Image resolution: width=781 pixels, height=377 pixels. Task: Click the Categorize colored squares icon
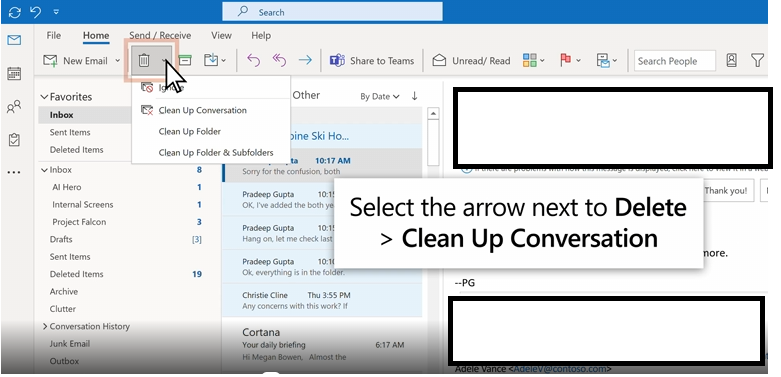pos(529,61)
